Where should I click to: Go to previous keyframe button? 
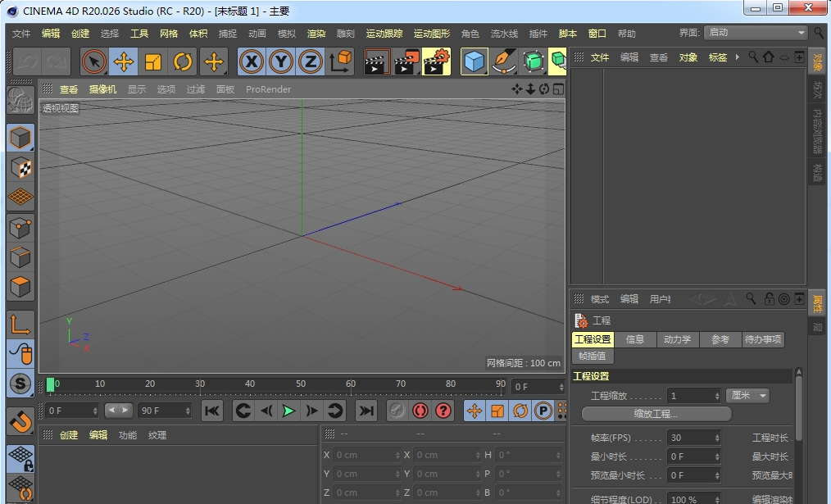243,411
